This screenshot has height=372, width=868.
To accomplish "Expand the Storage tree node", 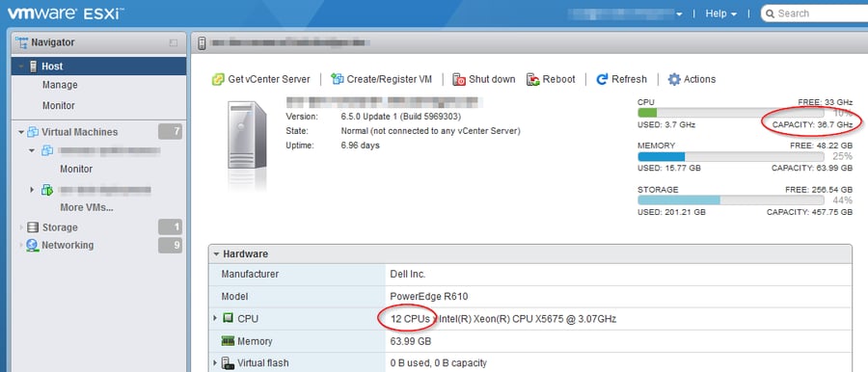I will point(21,227).
